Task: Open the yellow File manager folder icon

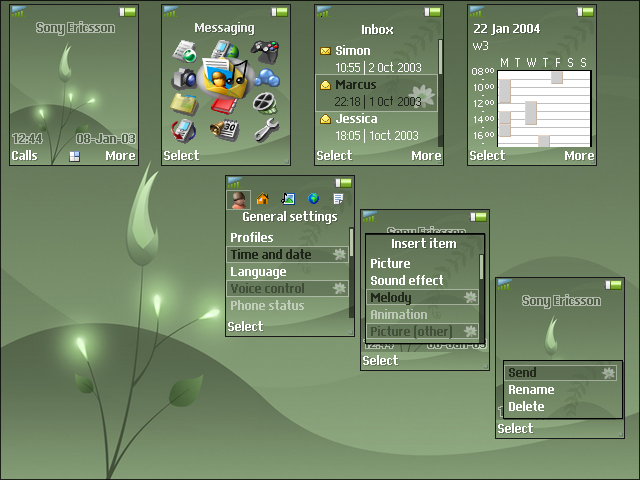Action: coord(184,104)
